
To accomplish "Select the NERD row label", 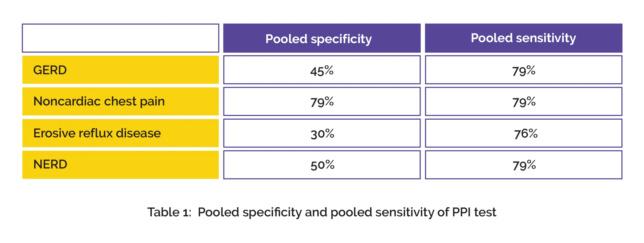I will (50, 164).
